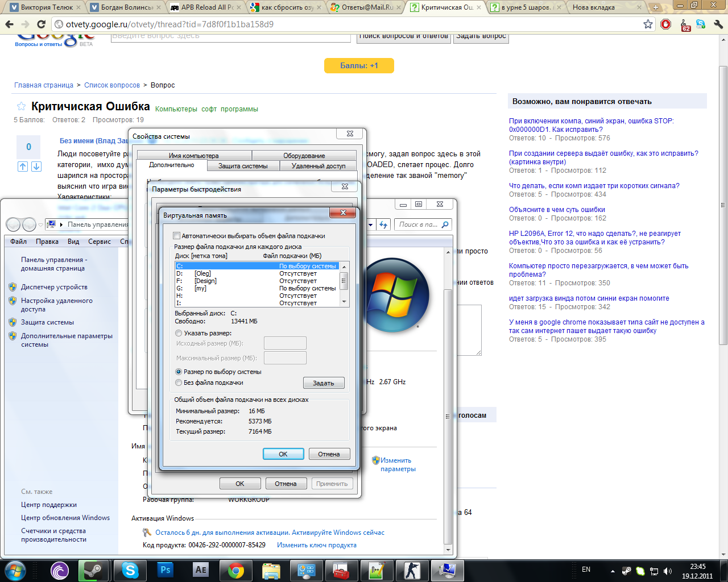Viewport: 728px width, 582px height.
Task: Select drive D: [Oleg] row
Action: pos(257,273)
